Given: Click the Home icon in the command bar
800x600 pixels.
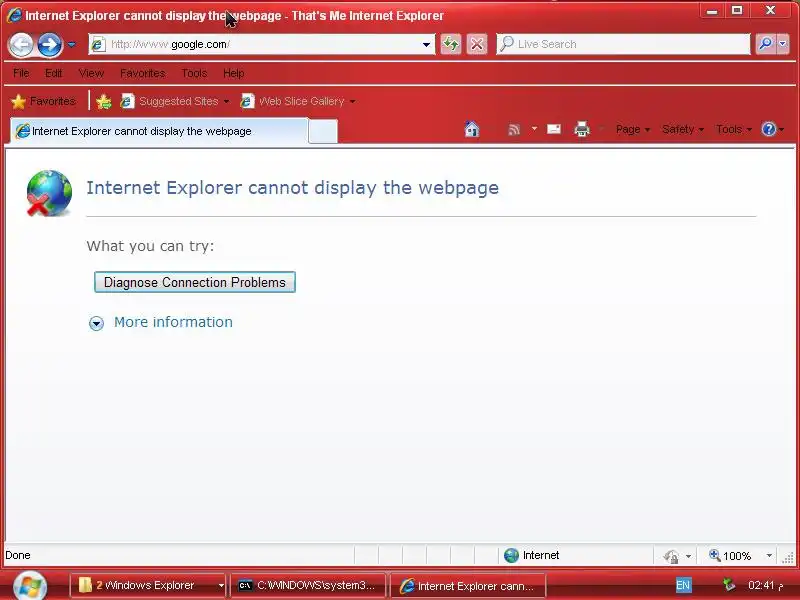Looking at the screenshot, I should click(471, 129).
